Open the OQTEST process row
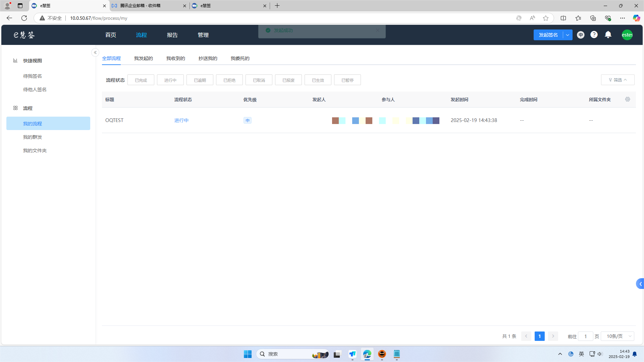 pyautogui.click(x=114, y=120)
